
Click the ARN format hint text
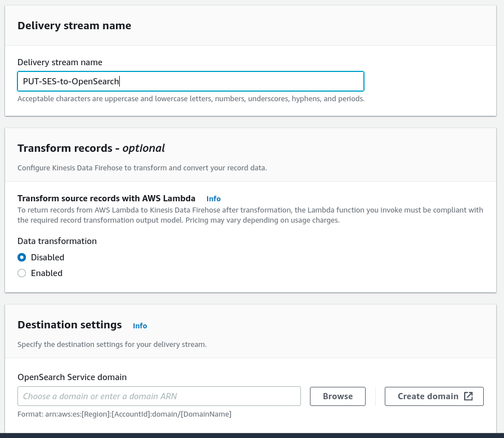click(x=124, y=414)
